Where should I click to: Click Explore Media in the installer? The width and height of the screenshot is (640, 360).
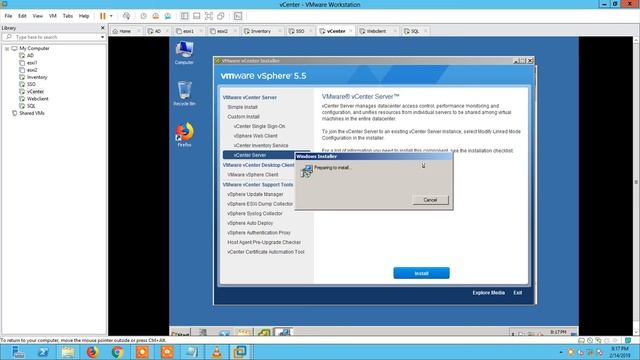pos(489,293)
